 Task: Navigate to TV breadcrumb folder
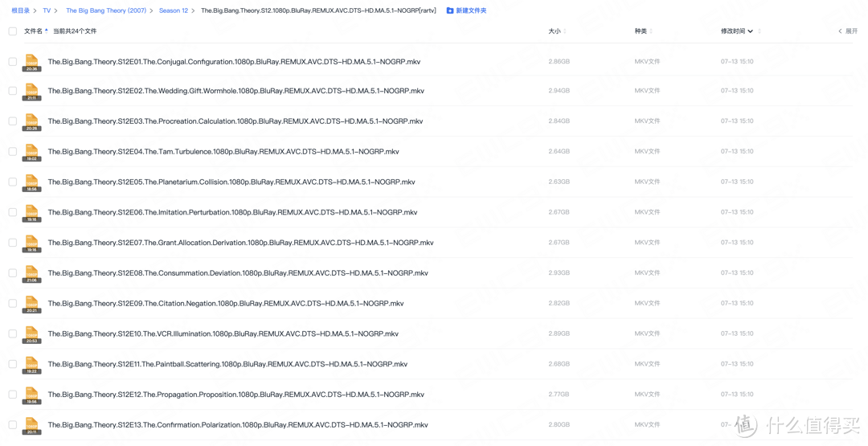point(47,10)
